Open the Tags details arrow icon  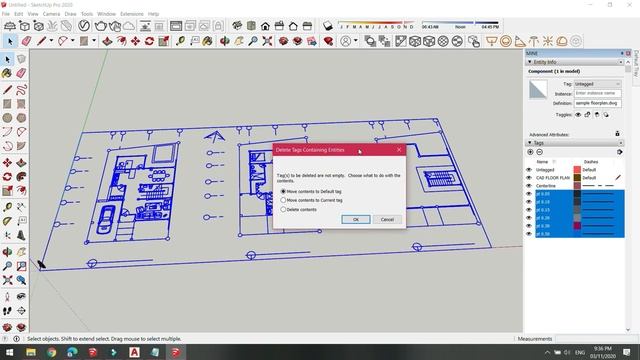pos(620,152)
